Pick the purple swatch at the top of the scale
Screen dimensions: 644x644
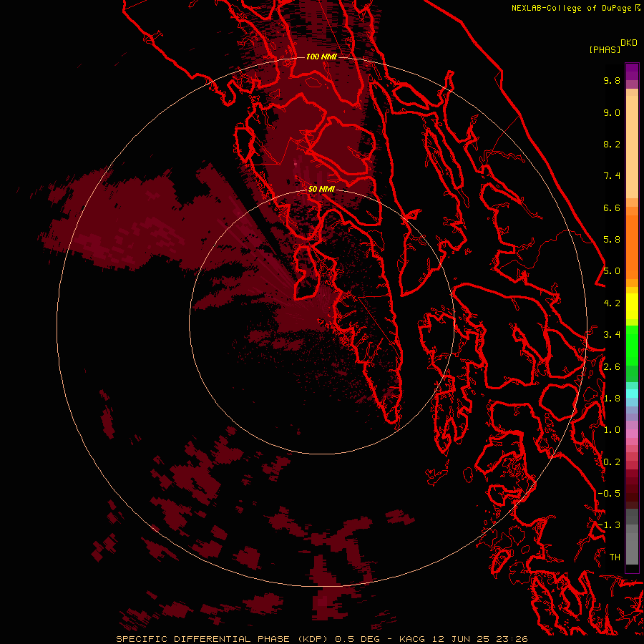click(632, 72)
